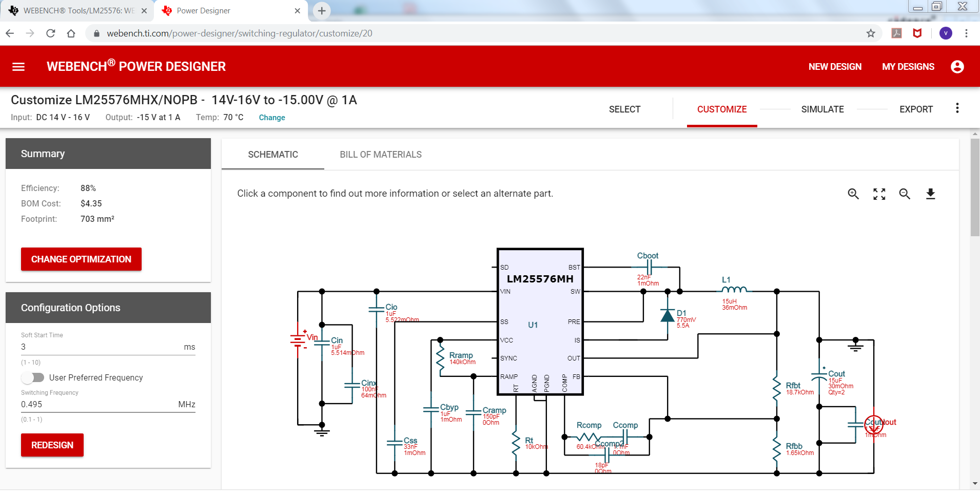This screenshot has width=980, height=493.
Task: Select the LM25576MH IC in schematic
Action: [540, 322]
